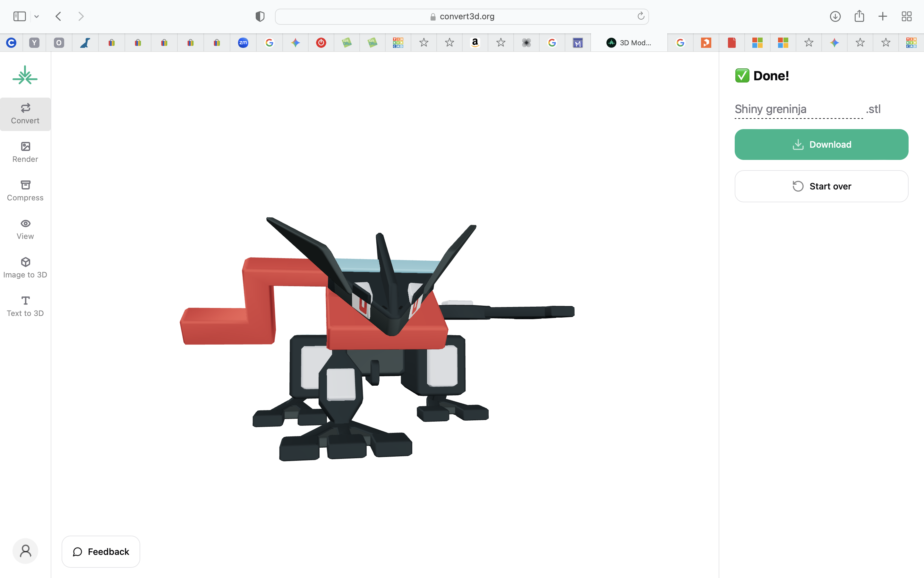Viewport: 924px width, 578px height.
Task: Switch to the Zoom 'zm' tab
Action: (x=243, y=42)
